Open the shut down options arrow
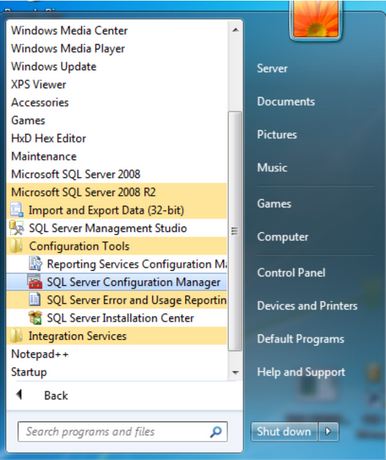 pos(328,432)
